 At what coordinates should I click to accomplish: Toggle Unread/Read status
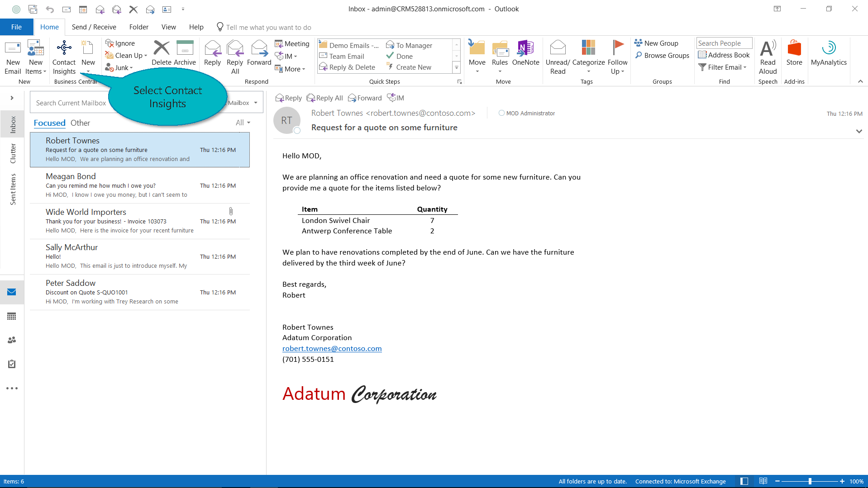coord(558,57)
